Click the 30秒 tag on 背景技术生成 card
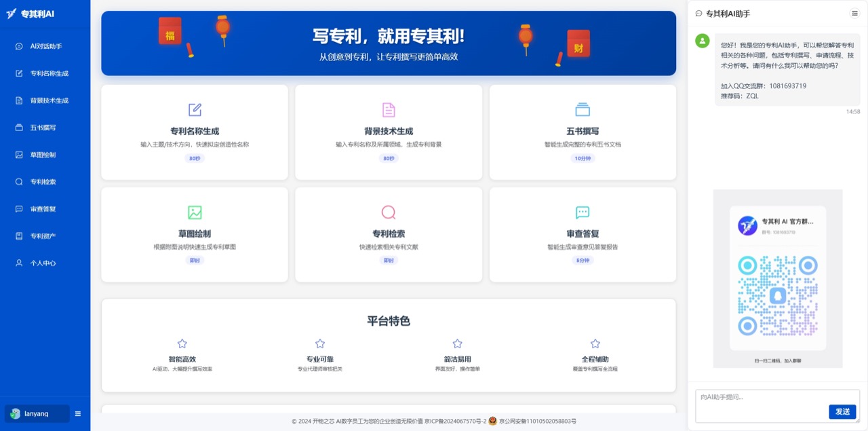Image resolution: width=868 pixels, height=431 pixels. coord(389,158)
